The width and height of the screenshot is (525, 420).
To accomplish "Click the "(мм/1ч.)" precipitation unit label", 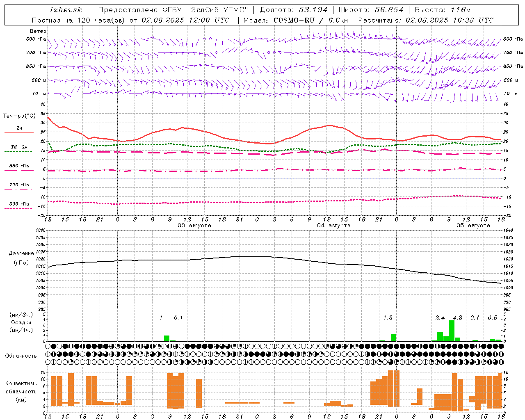I will 21,330.
